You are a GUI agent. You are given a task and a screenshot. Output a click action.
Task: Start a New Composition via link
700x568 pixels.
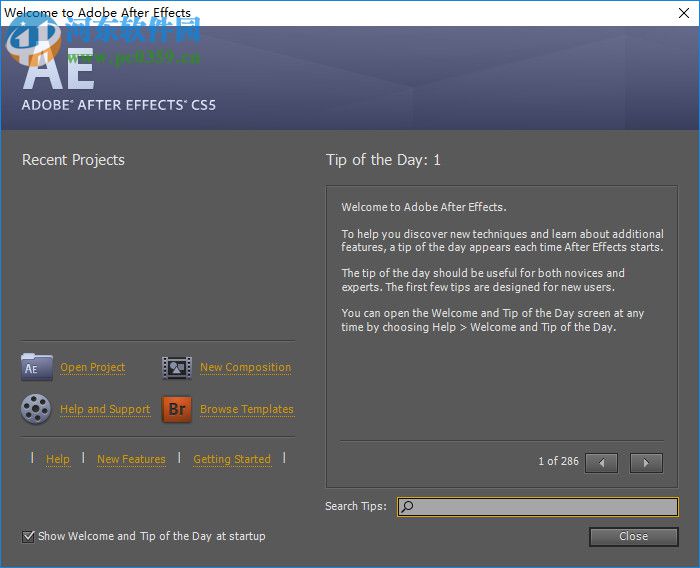coord(245,367)
